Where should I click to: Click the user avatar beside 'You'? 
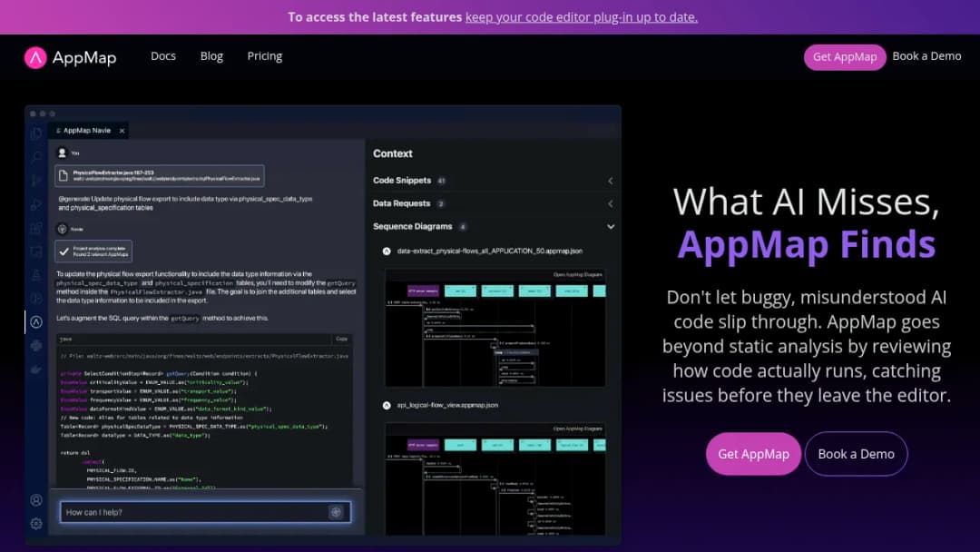coord(62,153)
